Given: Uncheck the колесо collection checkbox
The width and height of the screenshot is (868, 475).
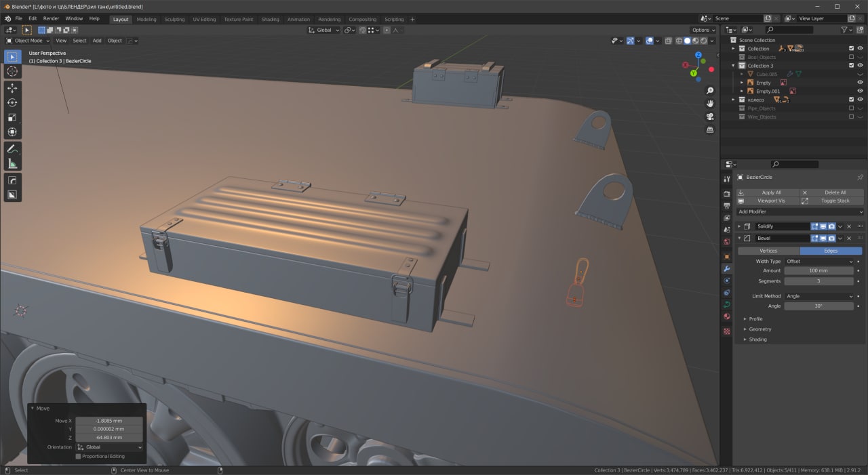Looking at the screenshot, I should pyautogui.click(x=852, y=100).
